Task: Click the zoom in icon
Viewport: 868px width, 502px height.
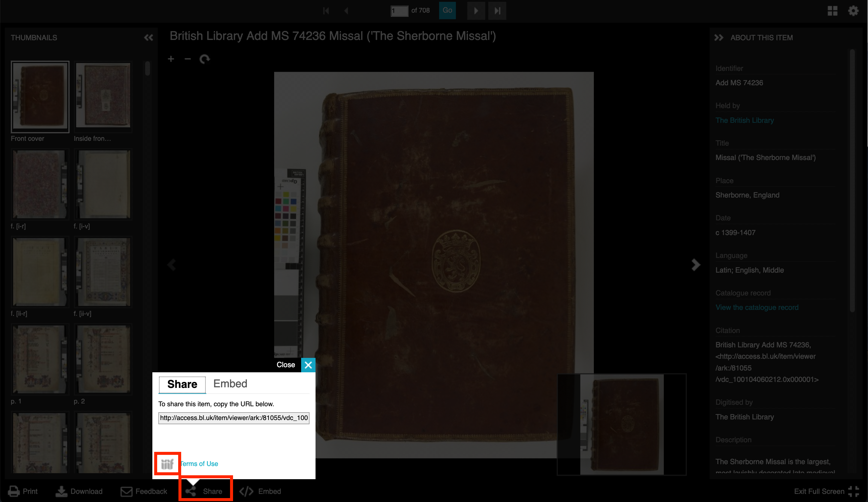Action: [x=171, y=59]
